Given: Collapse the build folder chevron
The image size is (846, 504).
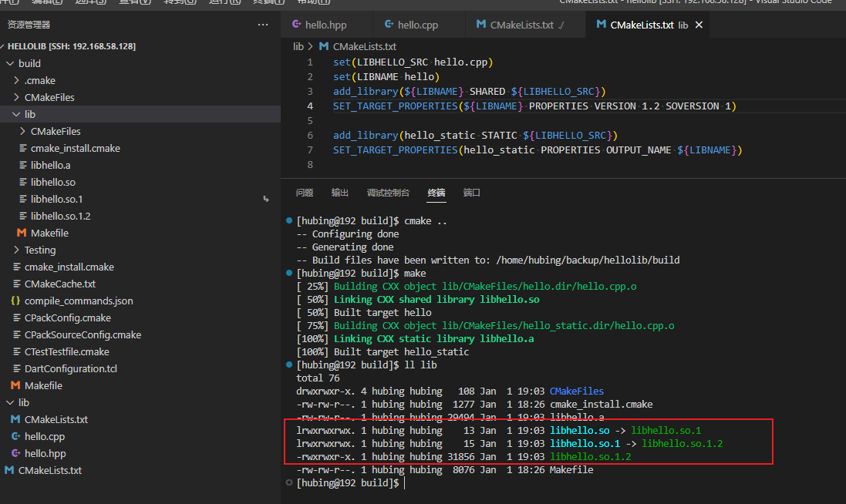Looking at the screenshot, I should tap(10, 64).
